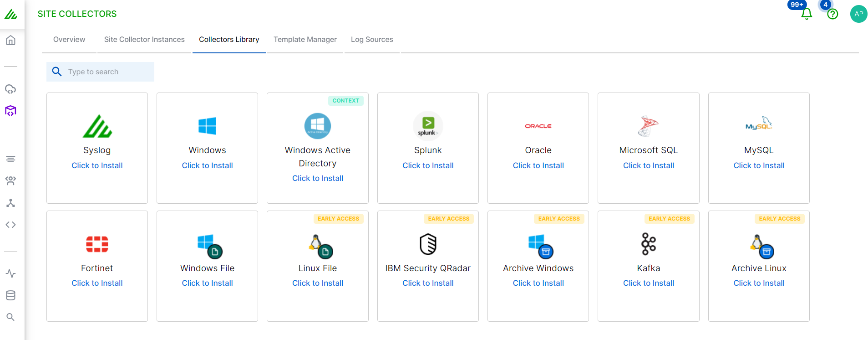Open the lines list sidebar icon

coord(10,159)
